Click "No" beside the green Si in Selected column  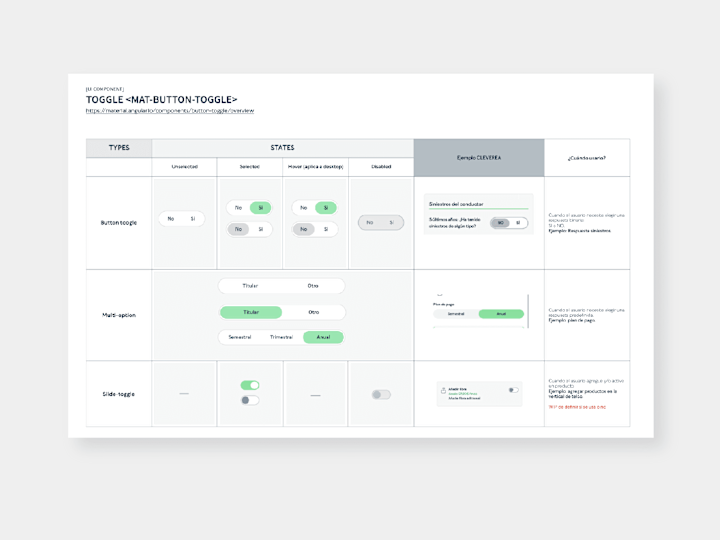pyautogui.click(x=238, y=208)
